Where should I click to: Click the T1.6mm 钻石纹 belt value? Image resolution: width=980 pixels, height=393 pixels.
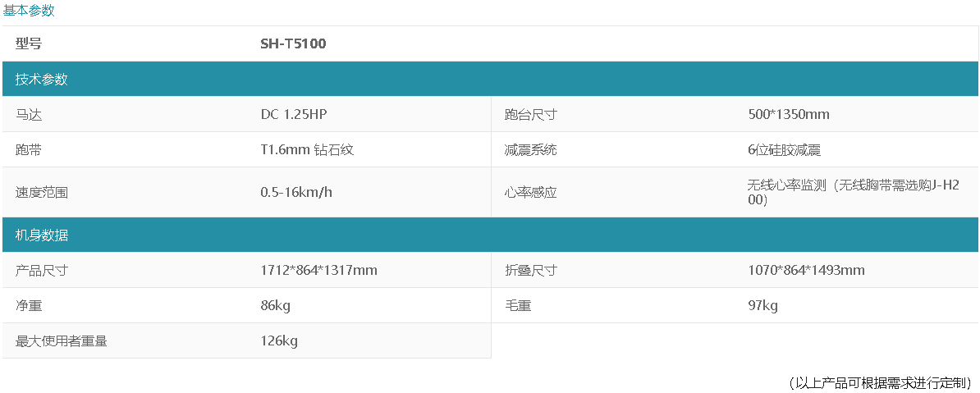[307, 150]
